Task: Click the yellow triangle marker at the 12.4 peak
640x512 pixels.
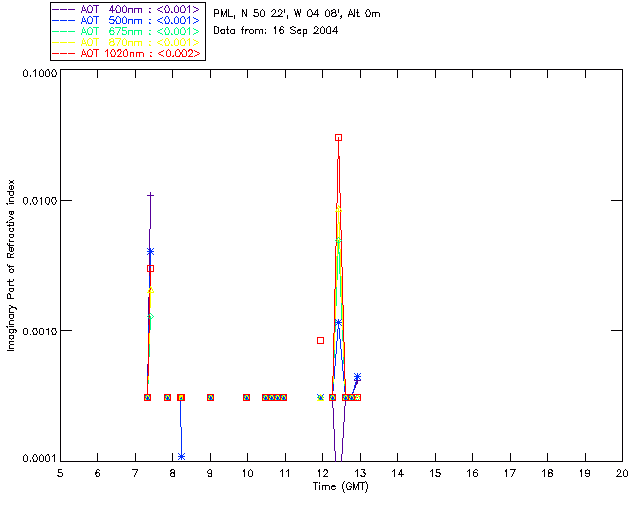Action: (338, 210)
